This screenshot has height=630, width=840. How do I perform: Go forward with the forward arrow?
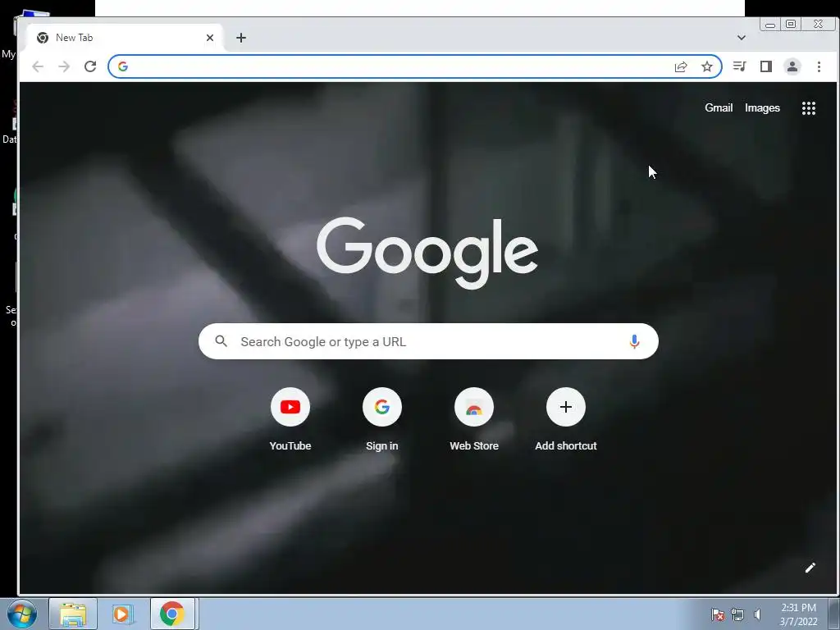coord(64,66)
